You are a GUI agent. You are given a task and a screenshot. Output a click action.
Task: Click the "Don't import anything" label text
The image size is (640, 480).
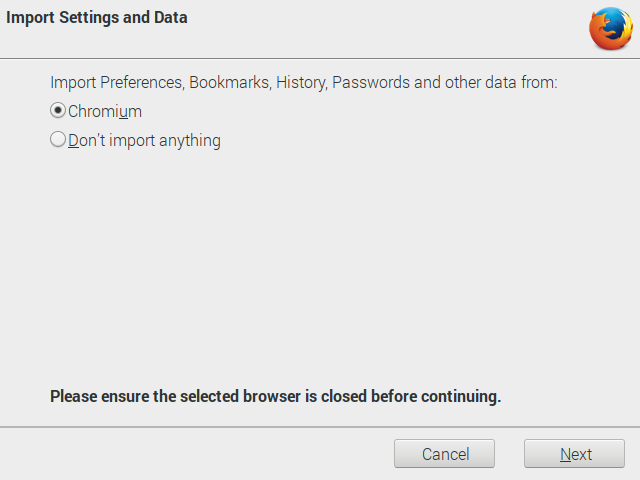[145, 141]
